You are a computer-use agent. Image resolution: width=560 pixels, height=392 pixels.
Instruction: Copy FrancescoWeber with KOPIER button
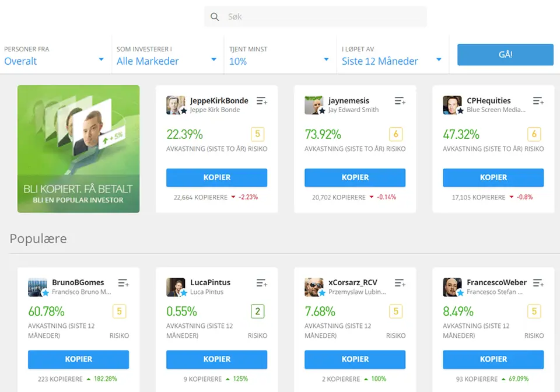click(494, 359)
